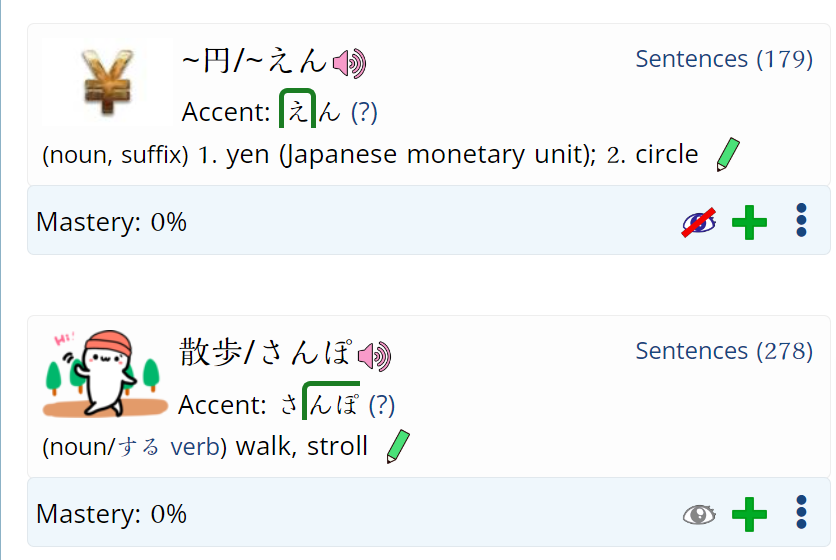The height and width of the screenshot is (560, 836).
Task: Click the walking character thumbnail image
Action: point(105,373)
